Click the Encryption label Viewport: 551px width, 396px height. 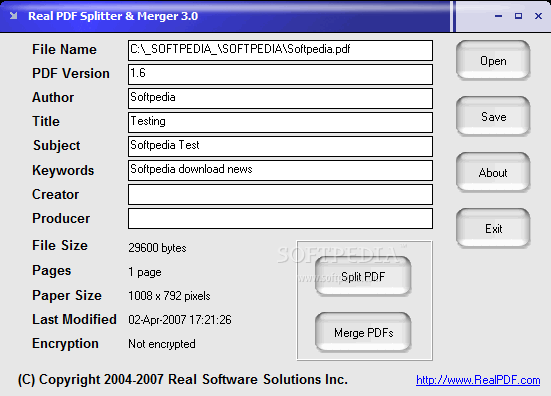pos(65,344)
